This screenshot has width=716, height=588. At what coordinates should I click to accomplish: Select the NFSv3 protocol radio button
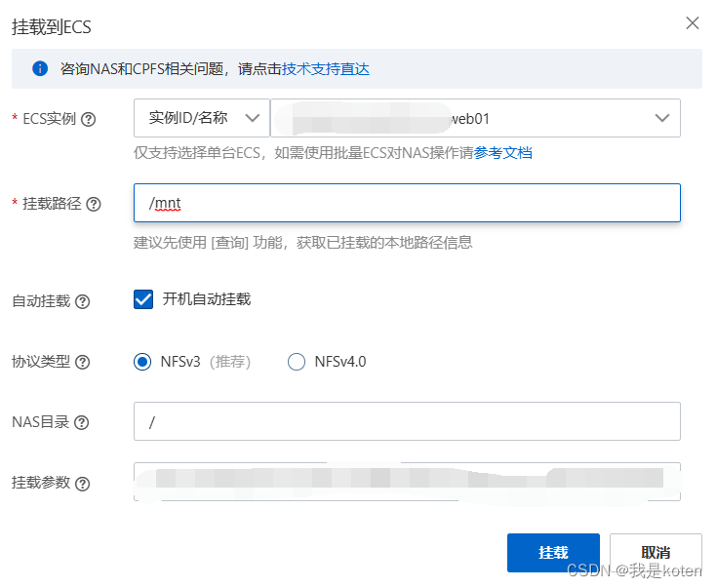point(142,362)
